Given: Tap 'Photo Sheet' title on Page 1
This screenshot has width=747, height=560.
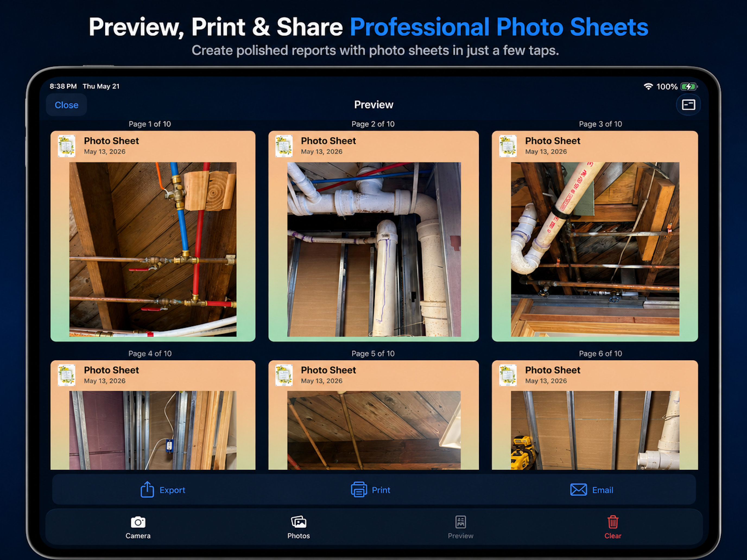Looking at the screenshot, I should click(112, 141).
